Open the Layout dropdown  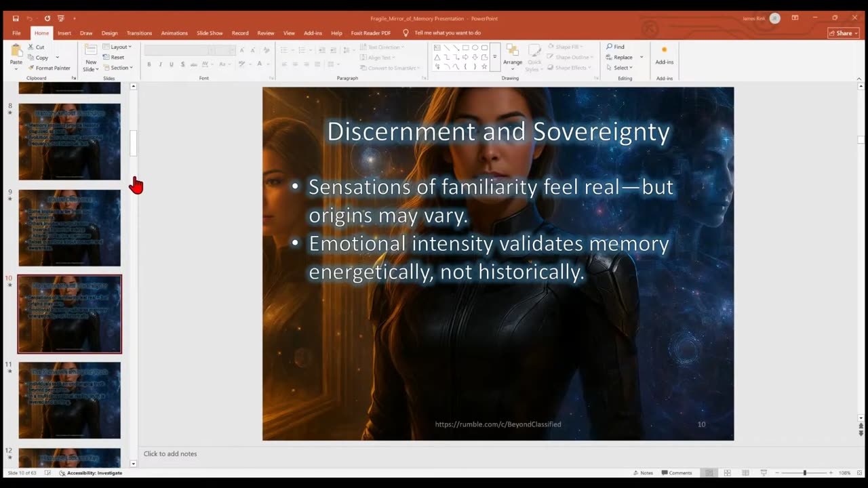(x=117, y=47)
